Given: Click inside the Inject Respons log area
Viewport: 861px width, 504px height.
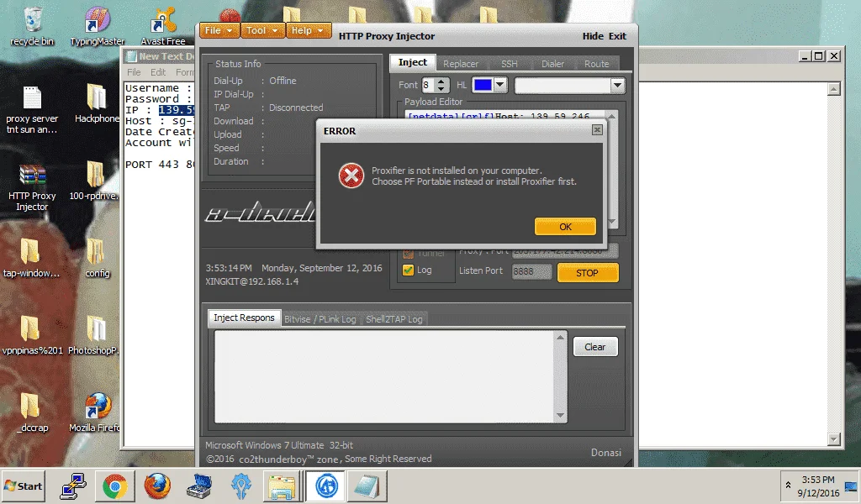Looking at the screenshot, I should [383, 376].
